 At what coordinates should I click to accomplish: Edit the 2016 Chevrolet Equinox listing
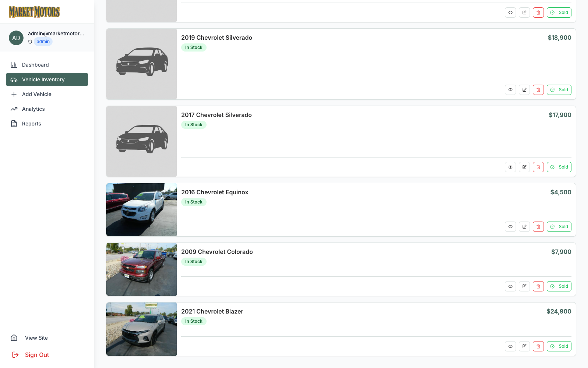[x=524, y=227]
